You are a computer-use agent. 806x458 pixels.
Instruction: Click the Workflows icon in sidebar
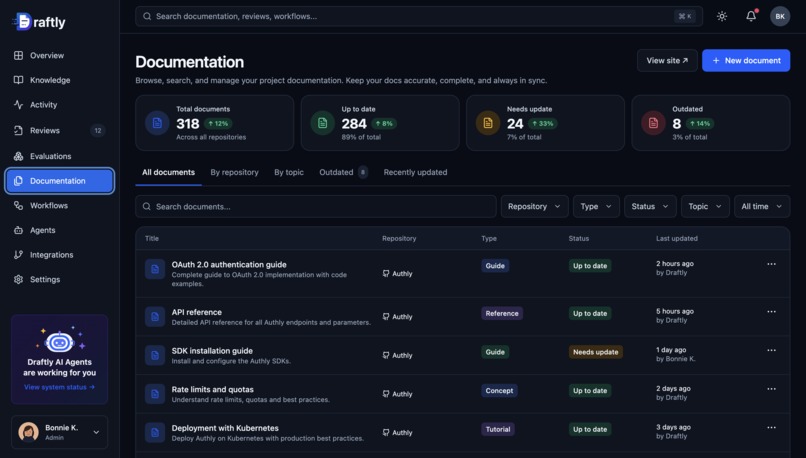click(x=19, y=206)
